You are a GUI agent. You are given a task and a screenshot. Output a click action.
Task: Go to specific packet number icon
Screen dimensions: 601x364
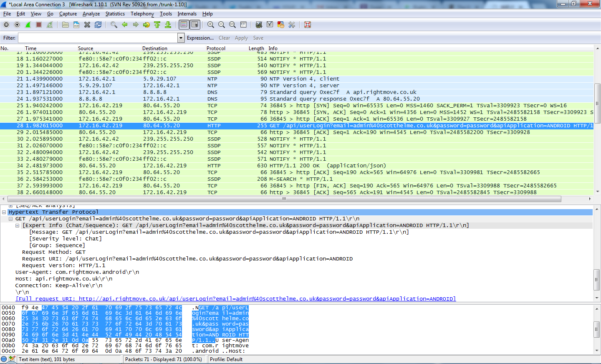coord(146,25)
